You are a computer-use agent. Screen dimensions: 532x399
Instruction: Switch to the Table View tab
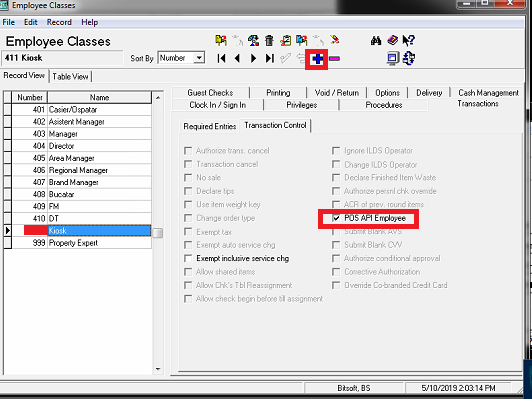point(70,77)
